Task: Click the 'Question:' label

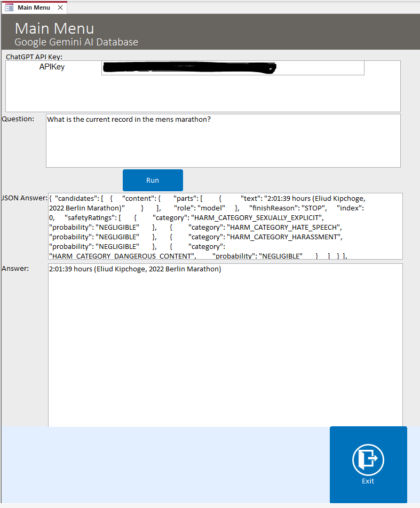Action: [x=18, y=119]
